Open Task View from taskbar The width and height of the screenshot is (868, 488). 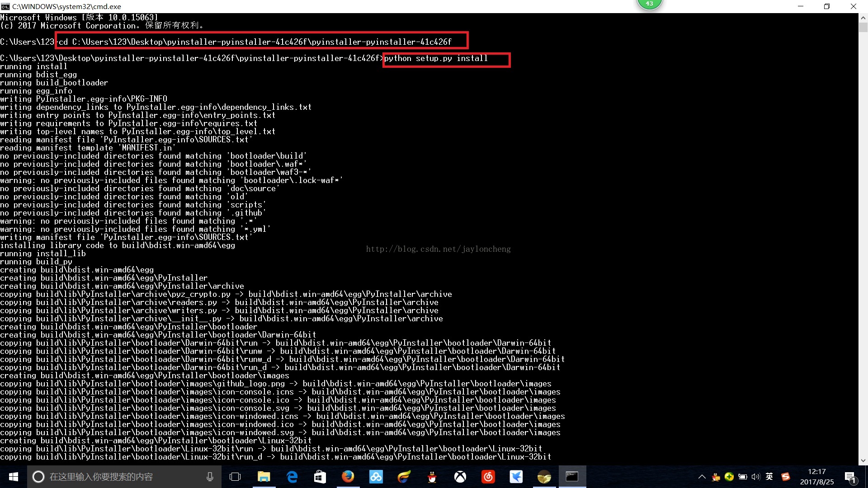(235, 477)
